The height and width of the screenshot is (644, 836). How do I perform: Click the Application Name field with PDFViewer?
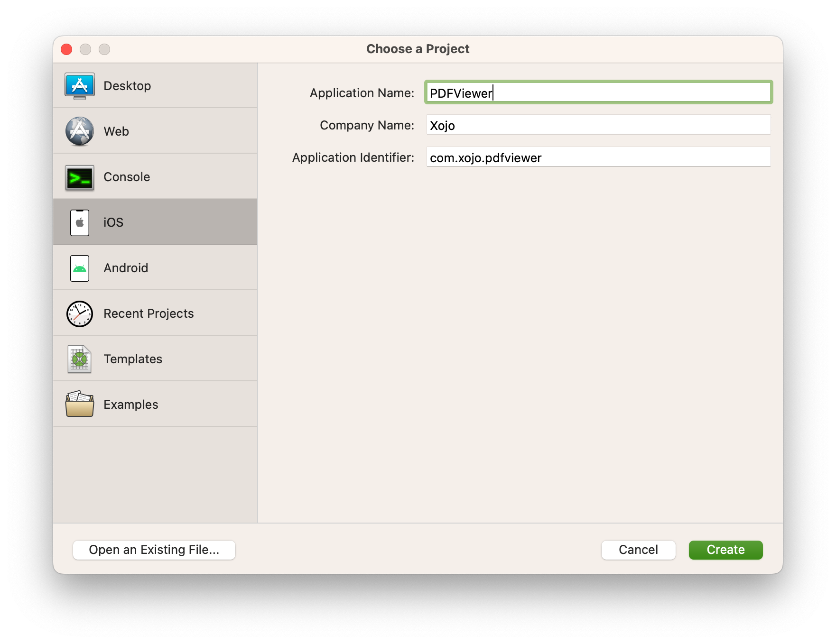click(x=598, y=92)
